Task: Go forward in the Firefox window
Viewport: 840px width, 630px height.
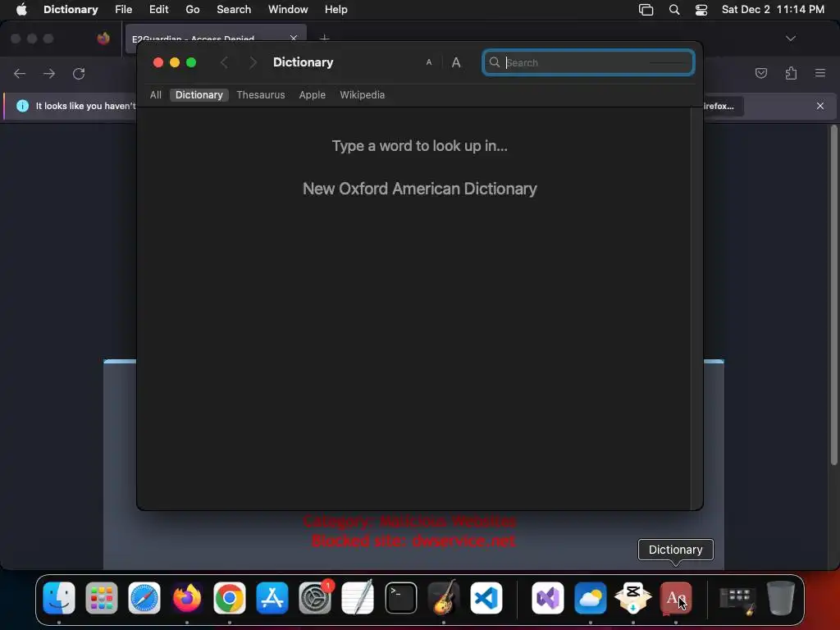Action: click(49, 73)
